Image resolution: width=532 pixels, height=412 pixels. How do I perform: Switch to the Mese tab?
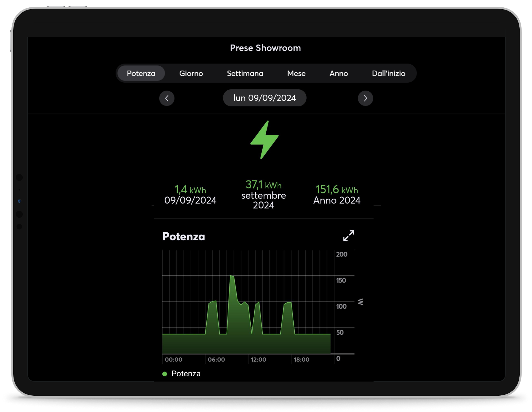tap(296, 73)
